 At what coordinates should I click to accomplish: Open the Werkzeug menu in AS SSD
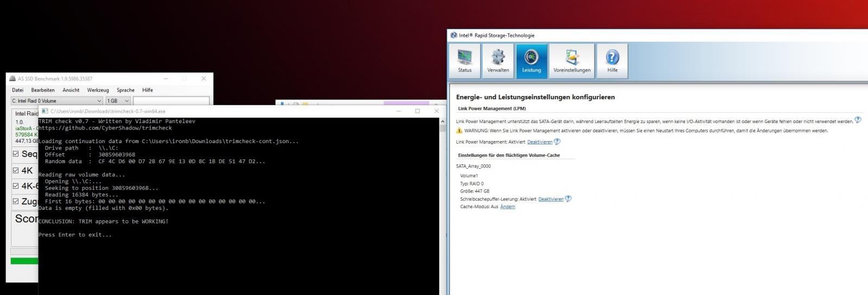coord(98,90)
